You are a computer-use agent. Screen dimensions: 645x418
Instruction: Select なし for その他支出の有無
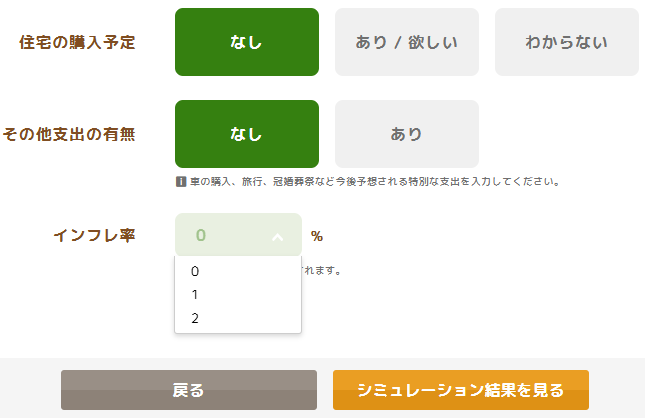247,134
